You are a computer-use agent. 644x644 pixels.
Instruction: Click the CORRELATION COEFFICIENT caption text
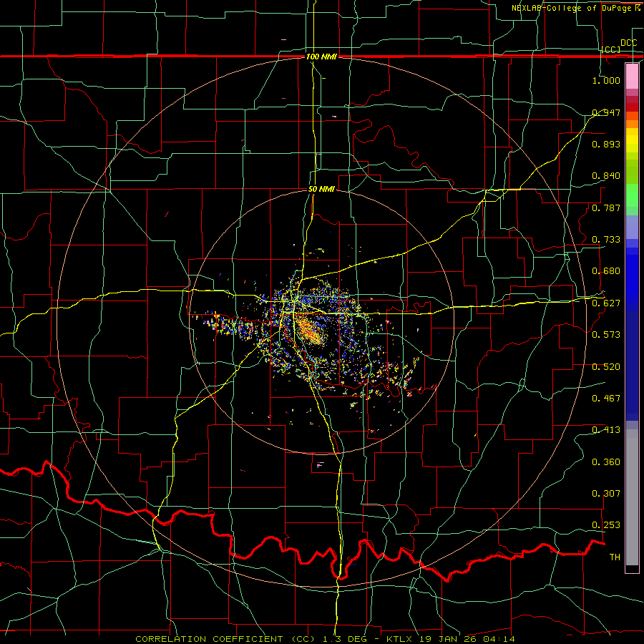coord(209,639)
